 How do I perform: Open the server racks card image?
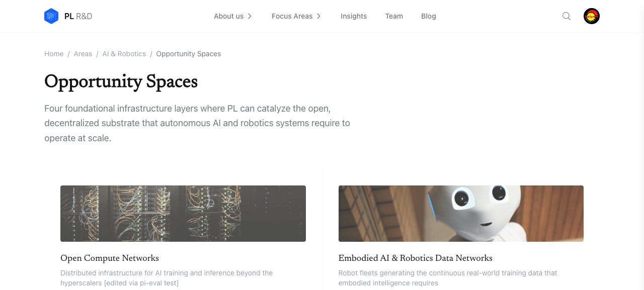tap(183, 214)
